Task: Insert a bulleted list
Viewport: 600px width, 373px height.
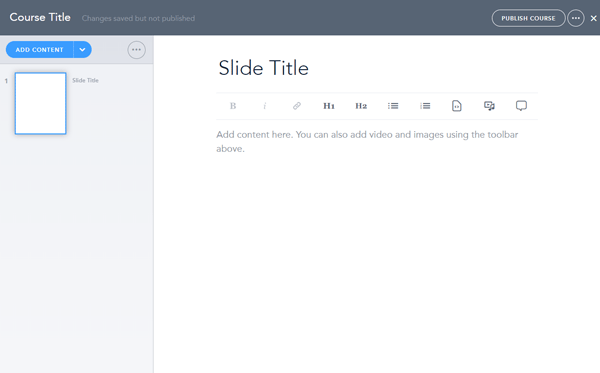Action: click(393, 106)
